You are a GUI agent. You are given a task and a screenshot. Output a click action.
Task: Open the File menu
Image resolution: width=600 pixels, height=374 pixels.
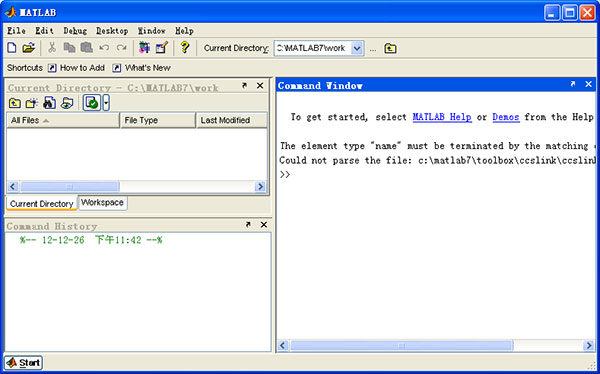click(x=16, y=31)
